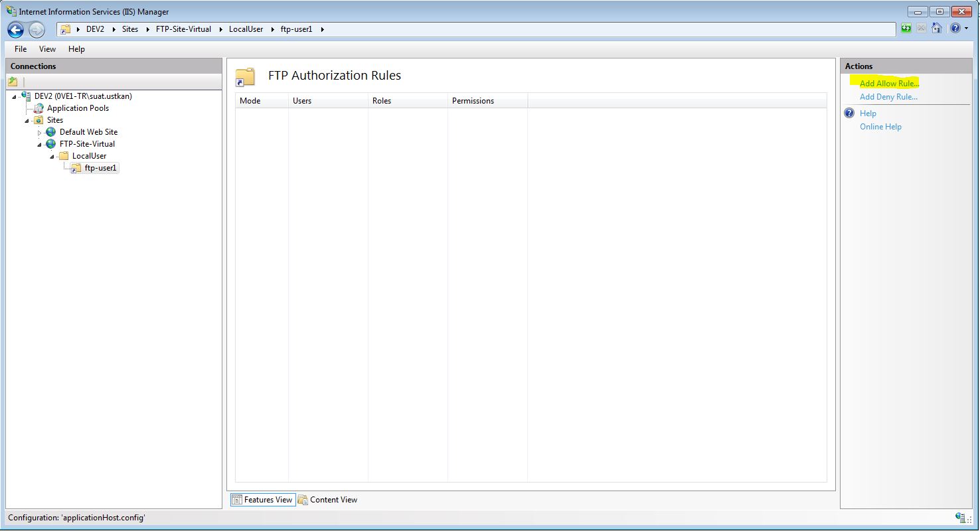Viewport: 980px width, 531px height.
Task: Click the IIS Manager title bar icon
Action: tap(11, 11)
